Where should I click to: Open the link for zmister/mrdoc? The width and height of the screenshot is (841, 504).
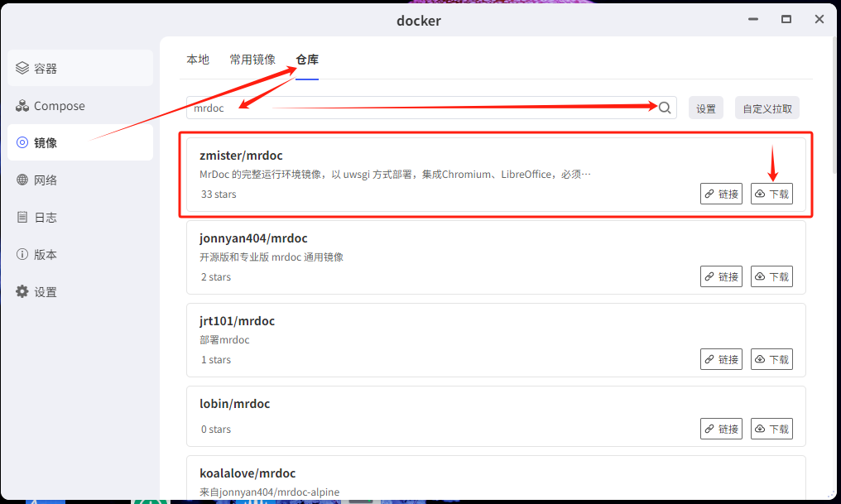[x=722, y=194]
